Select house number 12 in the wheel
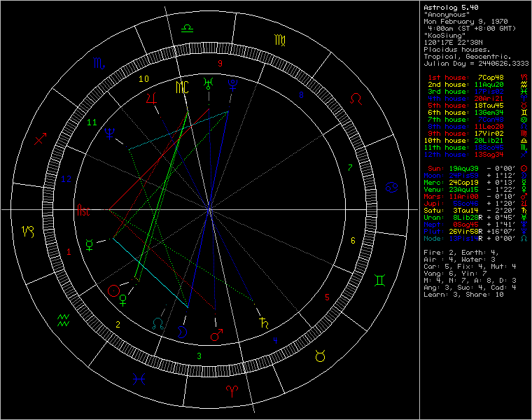The width and height of the screenshot is (532, 420). [66, 178]
